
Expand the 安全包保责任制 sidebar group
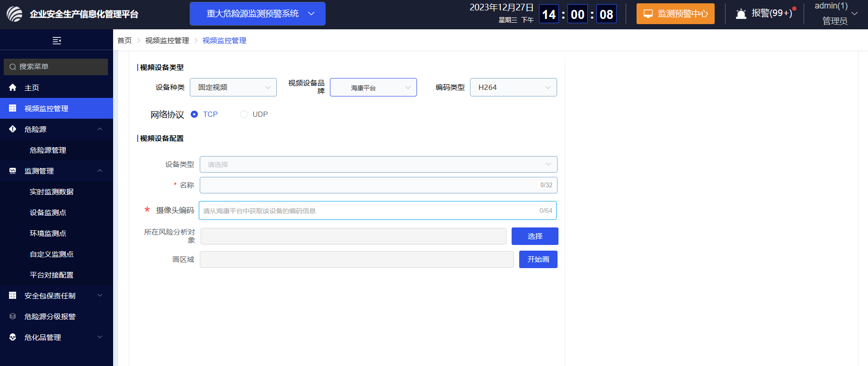pyautogui.click(x=100, y=296)
